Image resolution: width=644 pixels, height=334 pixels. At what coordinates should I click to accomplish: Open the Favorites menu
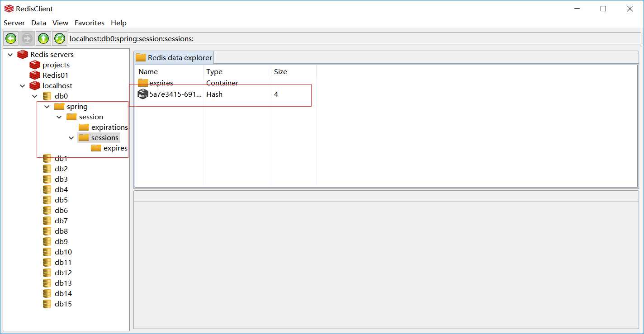pos(90,23)
